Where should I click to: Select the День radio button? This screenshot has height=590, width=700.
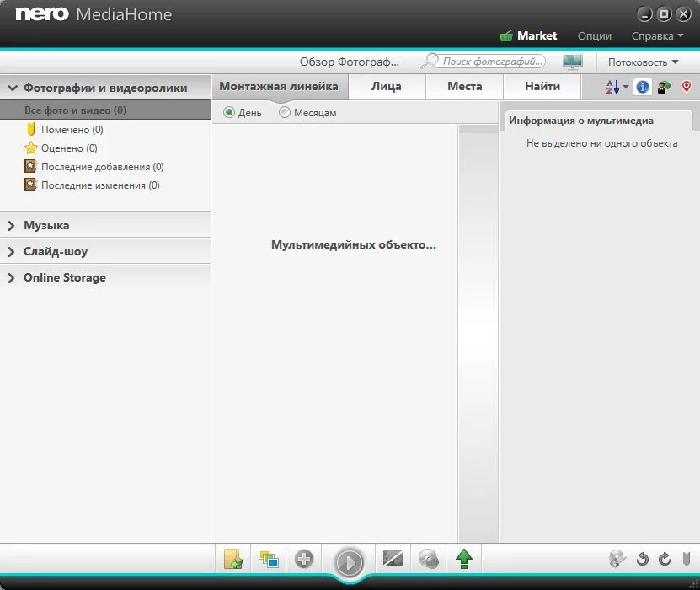click(x=229, y=113)
